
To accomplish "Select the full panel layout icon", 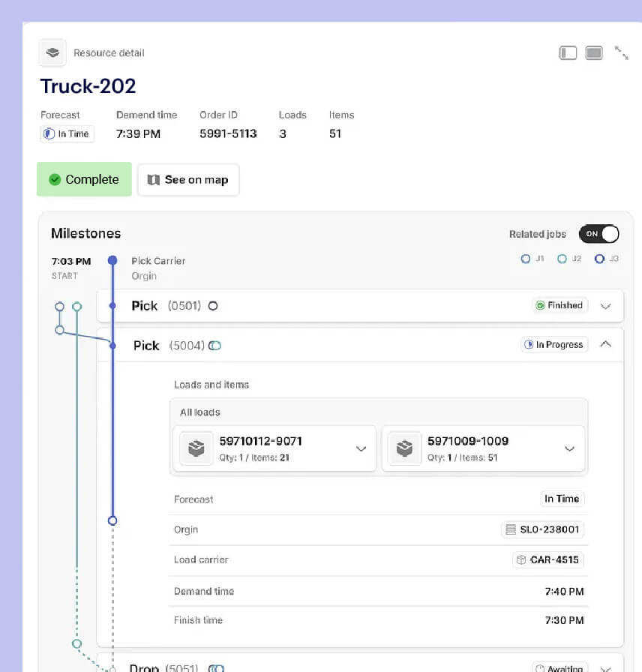I will [x=594, y=52].
